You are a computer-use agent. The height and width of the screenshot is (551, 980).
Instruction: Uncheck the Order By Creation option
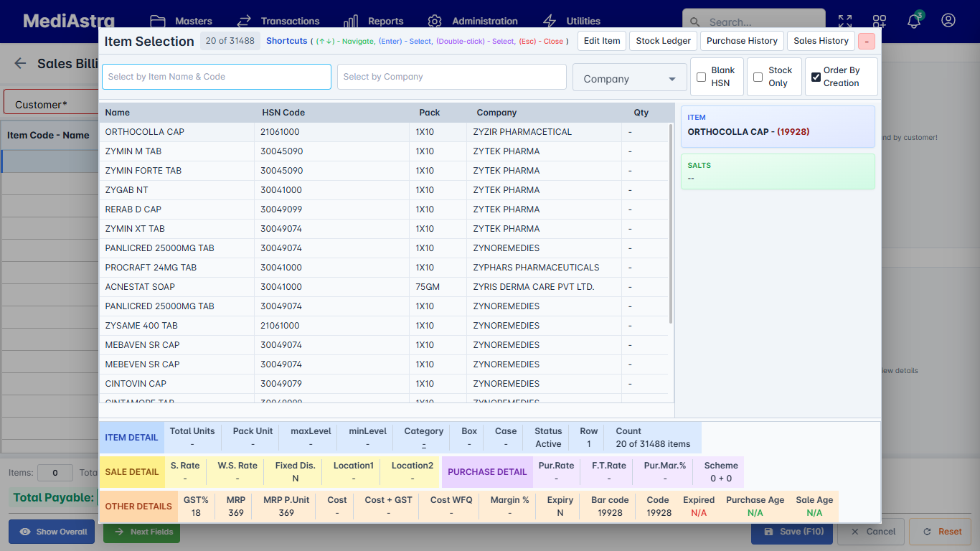pyautogui.click(x=816, y=77)
